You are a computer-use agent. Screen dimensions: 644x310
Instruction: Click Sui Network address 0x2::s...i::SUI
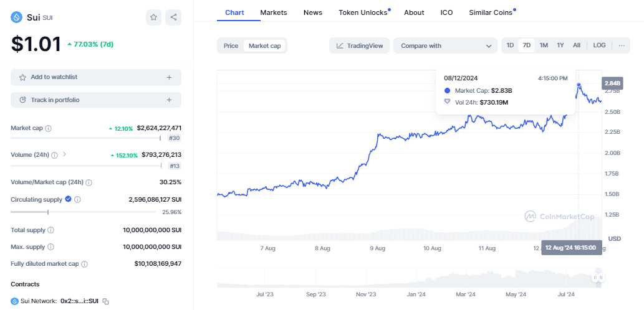[79, 301]
